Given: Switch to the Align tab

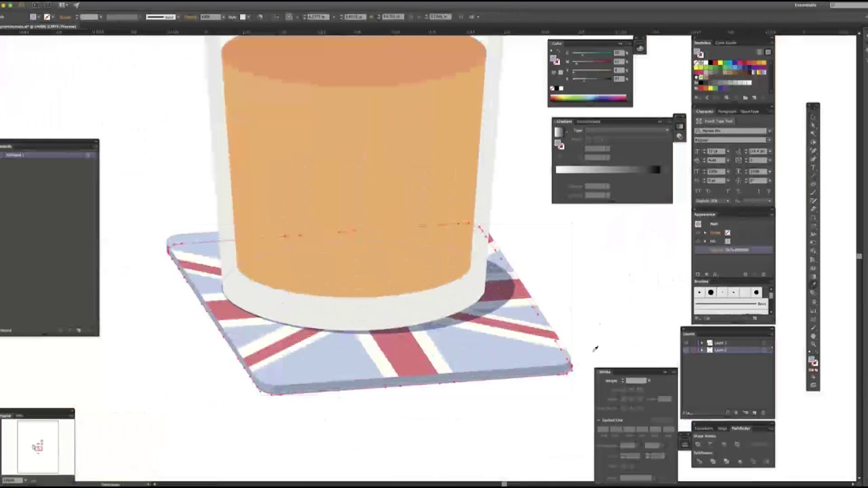Looking at the screenshot, I should click(x=723, y=428).
